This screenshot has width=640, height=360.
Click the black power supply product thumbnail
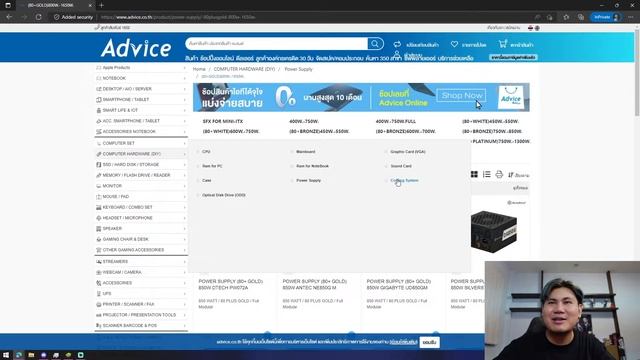tap(493, 231)
